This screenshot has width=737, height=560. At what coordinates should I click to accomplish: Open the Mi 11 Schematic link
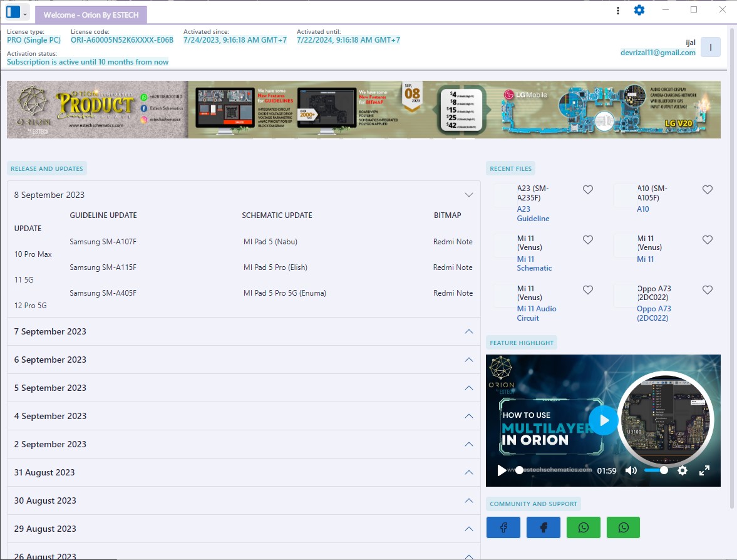coord(534,263)
